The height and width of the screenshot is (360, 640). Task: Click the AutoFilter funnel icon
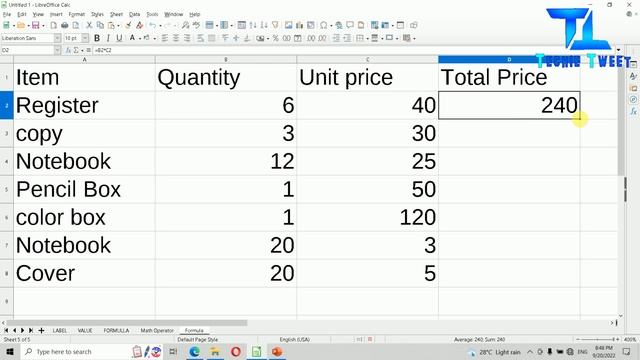275,25
